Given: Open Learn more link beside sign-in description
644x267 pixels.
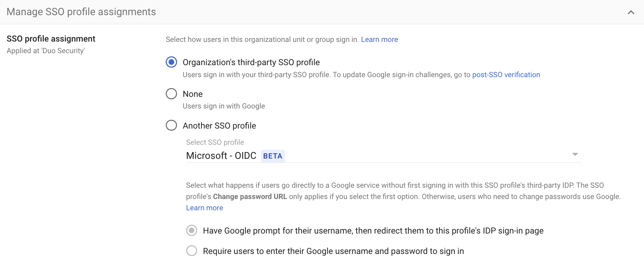Looking at the screenshot, I should click(379, 39).
